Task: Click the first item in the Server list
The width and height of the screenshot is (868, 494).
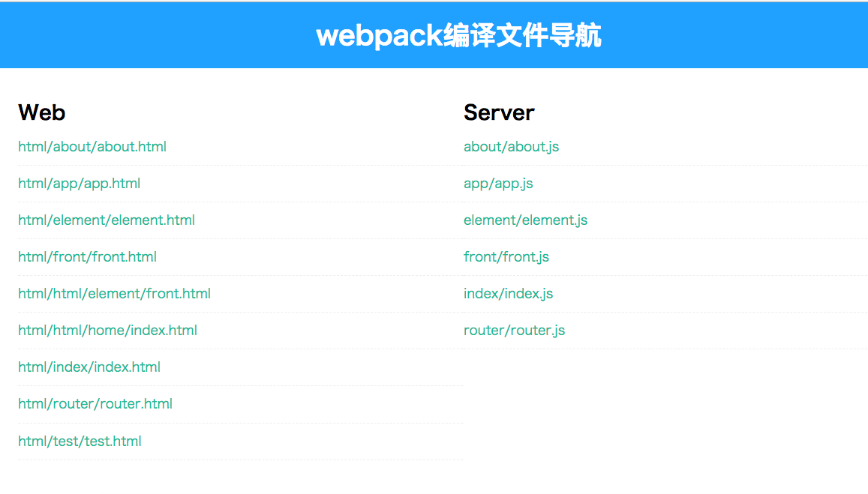Action: (511, 146)
